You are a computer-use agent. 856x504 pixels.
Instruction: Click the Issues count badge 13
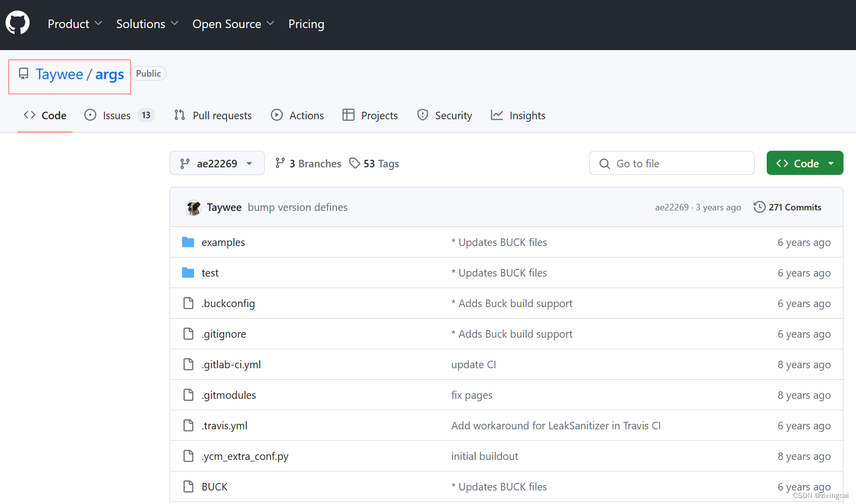[x=146, y=115]
